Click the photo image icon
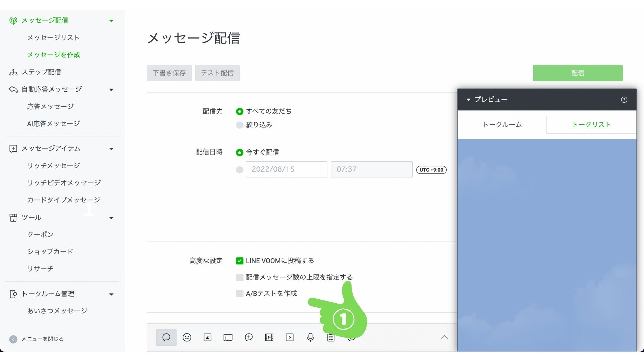This screenshot has height=362, width=644. pyautogui.click(x=207, y=337)
